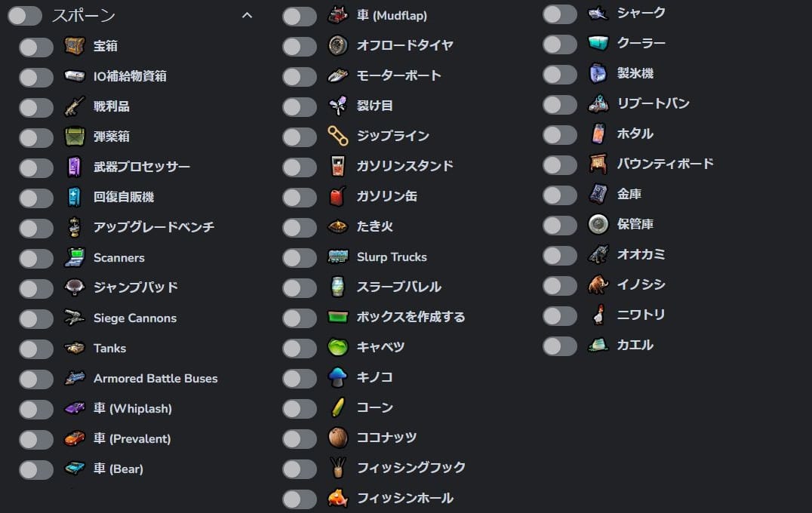Click the Armored Battle Buses label

155,379
